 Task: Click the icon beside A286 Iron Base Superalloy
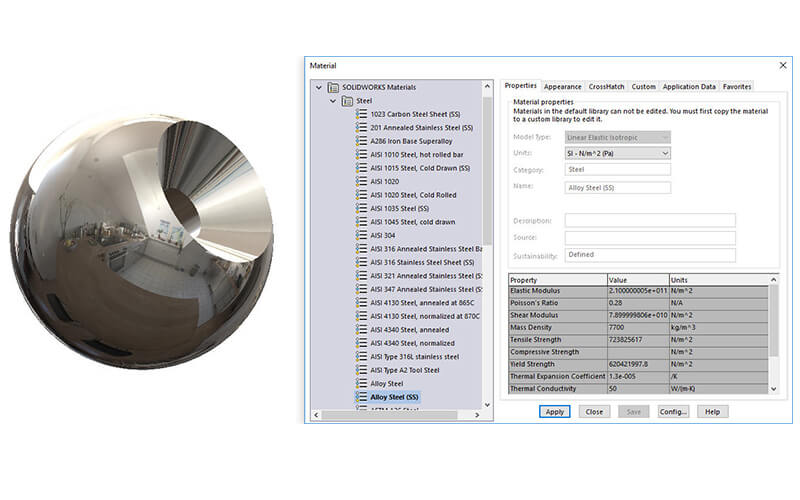point(361,141)
